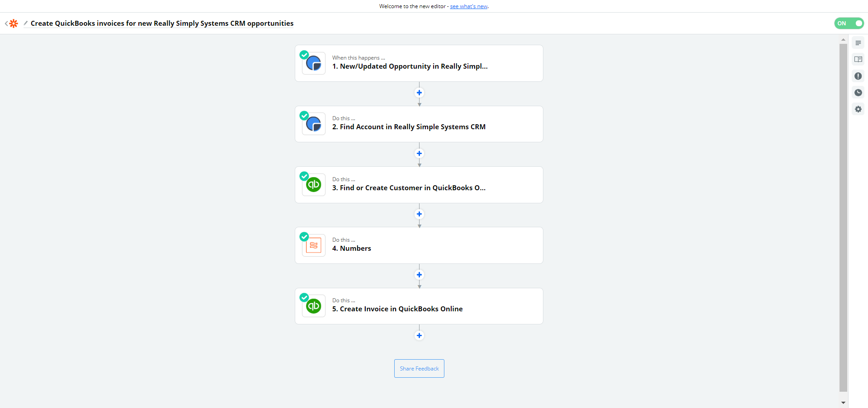
Task: Click the QuickBooks icon on step 3
Action: click(x=314, y=184)
